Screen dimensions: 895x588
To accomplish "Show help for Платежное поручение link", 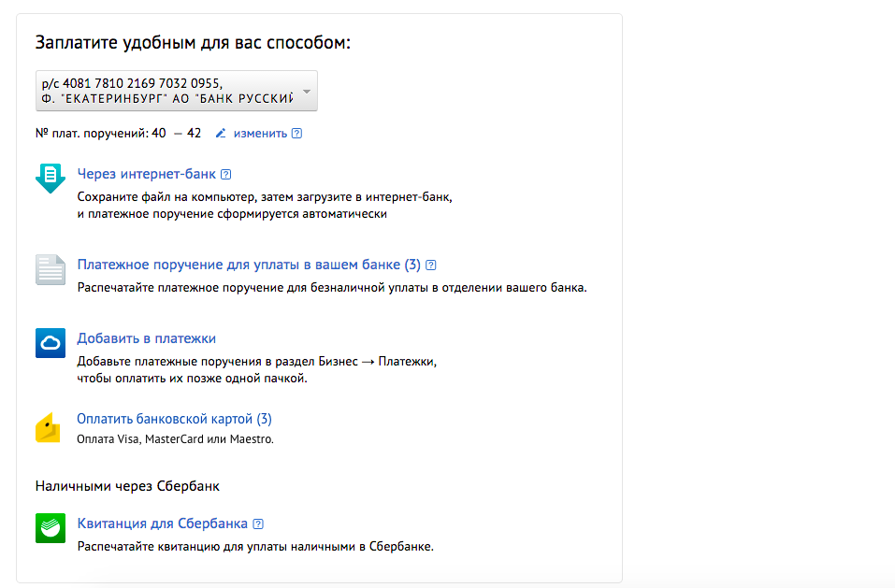I will click(431, 265).
